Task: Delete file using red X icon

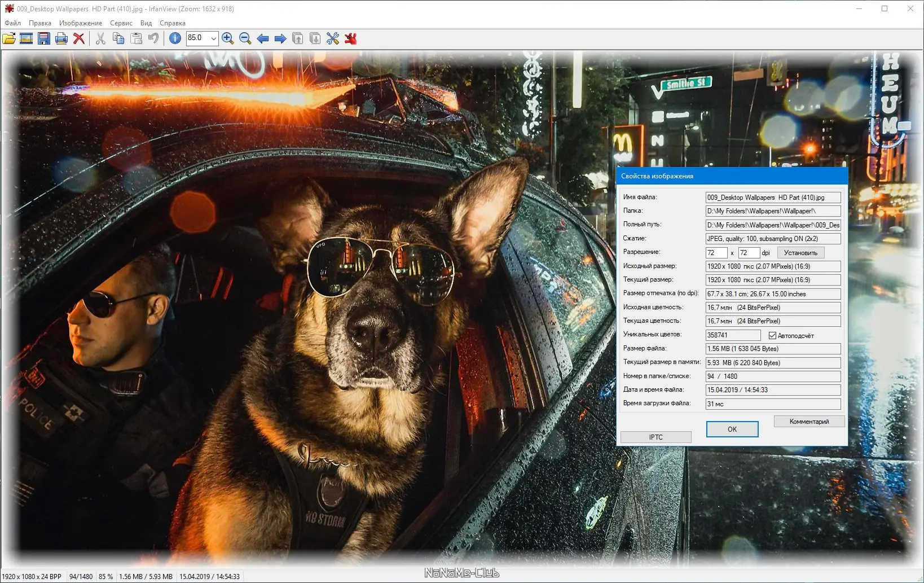Action: [79, 38]
